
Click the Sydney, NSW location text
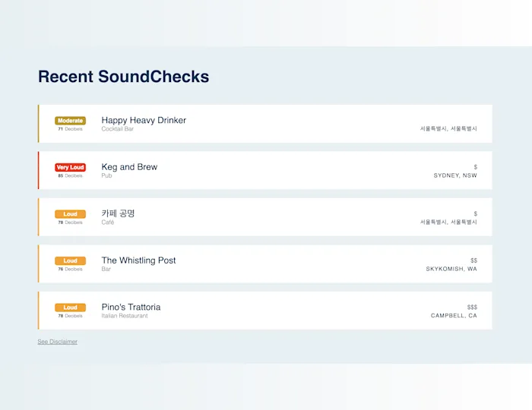pos(455,175)
